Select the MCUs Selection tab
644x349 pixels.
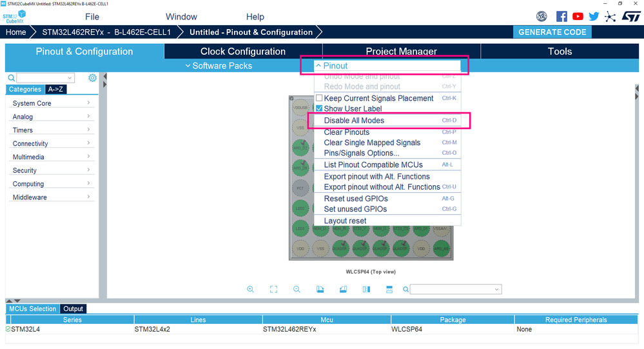32,309
